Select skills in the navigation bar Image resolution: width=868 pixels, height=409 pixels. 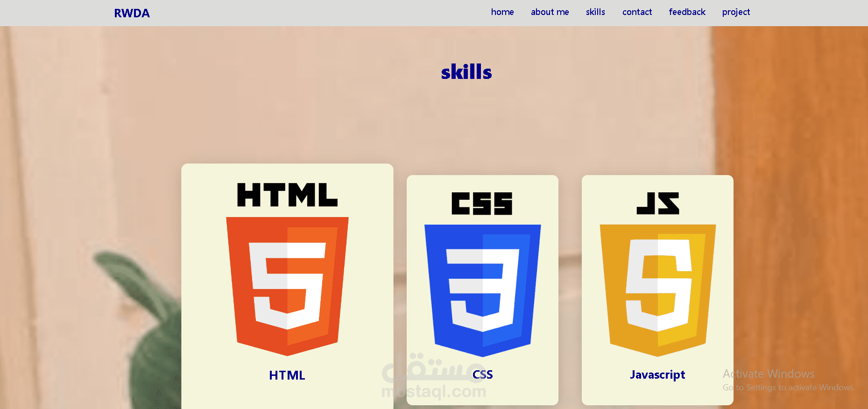point(595,12)
